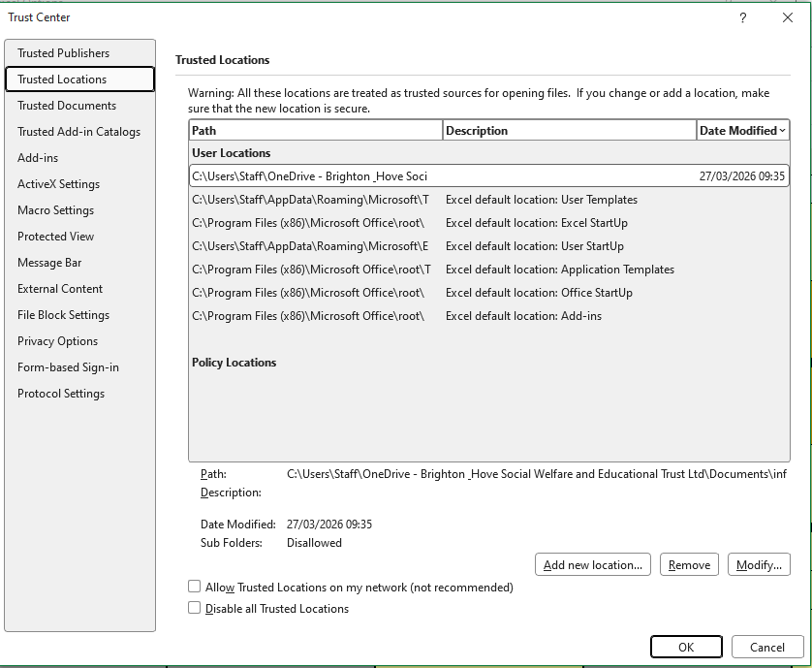The width and height of the screenshot is (812, 668).
Task: Select File Block Settings category
Action: [63, 315]
